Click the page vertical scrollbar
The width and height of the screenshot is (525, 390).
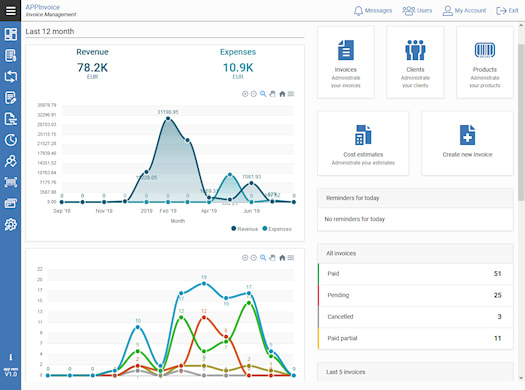click(x=521, y=122)
